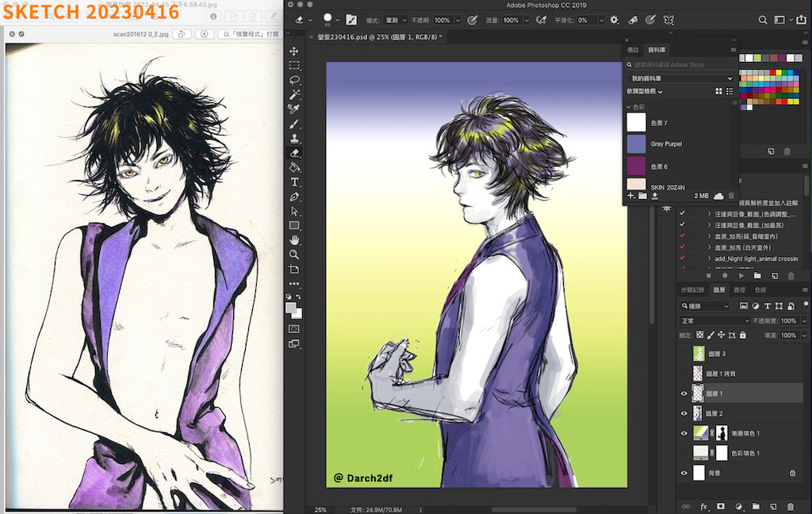Click 以「預覽程式」打開 button in preview window
Screen dimensions: 812x514
(251, 33)
